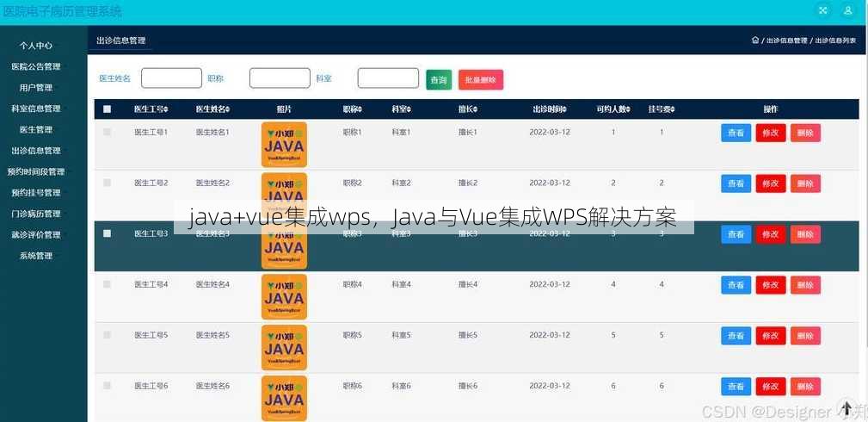Image resolution: width=868 pixels, height=422 pixels.
Task: Check the row checkbox for 医生工号1
Action: (107, 132)
